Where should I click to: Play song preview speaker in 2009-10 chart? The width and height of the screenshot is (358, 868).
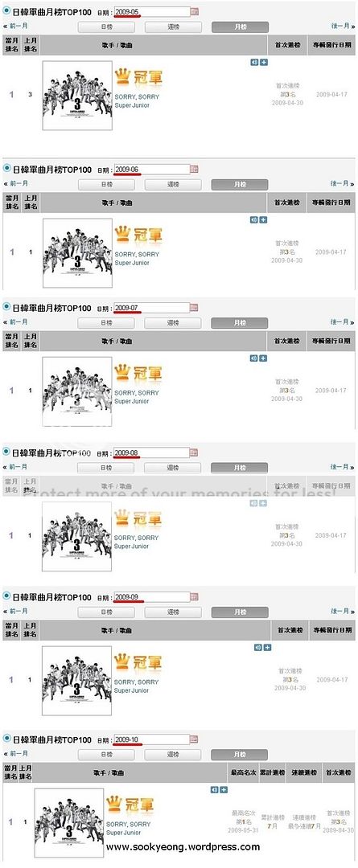tap(215, 789)
